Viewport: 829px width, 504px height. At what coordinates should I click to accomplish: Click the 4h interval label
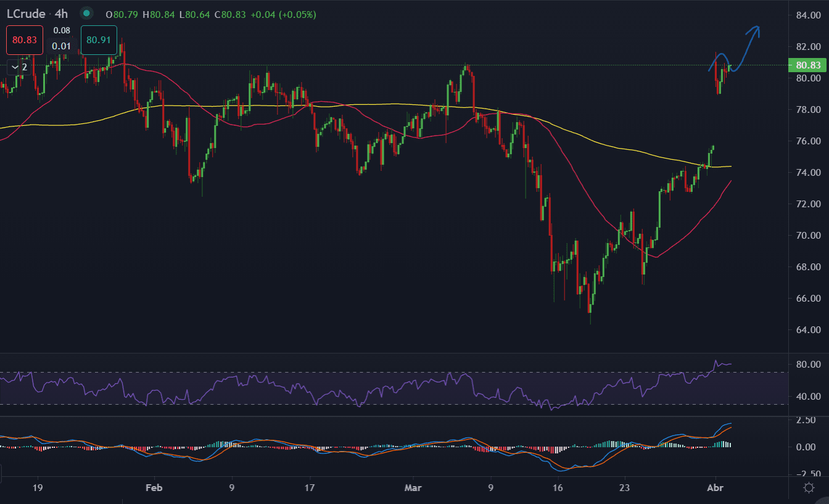[60, 14]
